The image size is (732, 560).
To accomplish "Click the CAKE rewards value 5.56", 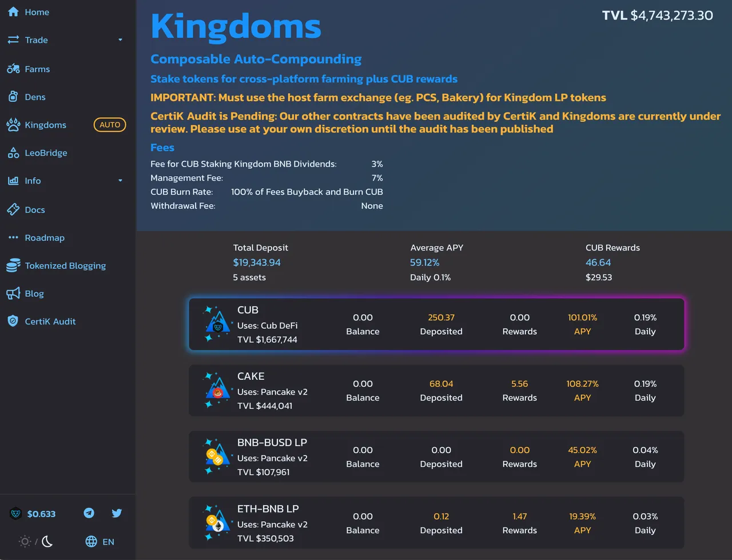I will coord(520,384).
